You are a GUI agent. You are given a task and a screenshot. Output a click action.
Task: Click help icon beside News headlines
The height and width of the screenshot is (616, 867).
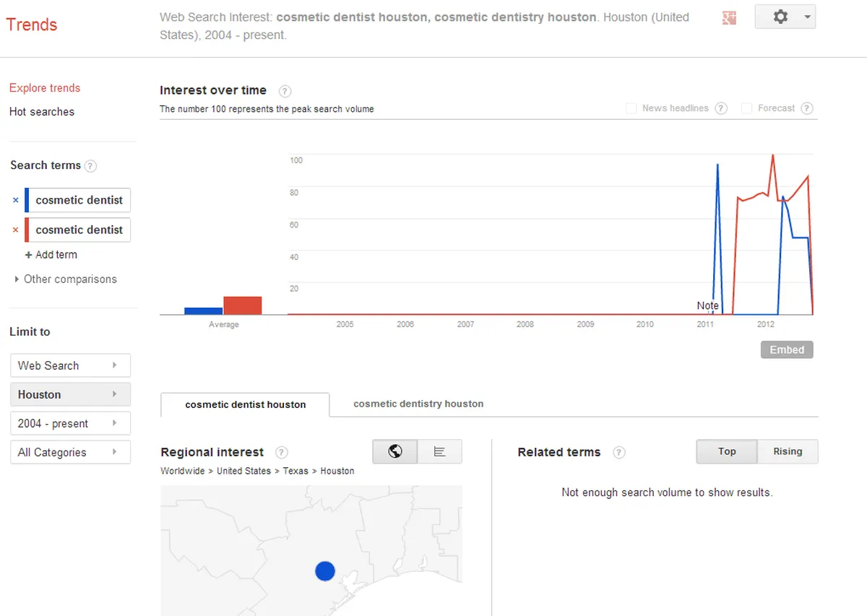(x=720, y=108)
